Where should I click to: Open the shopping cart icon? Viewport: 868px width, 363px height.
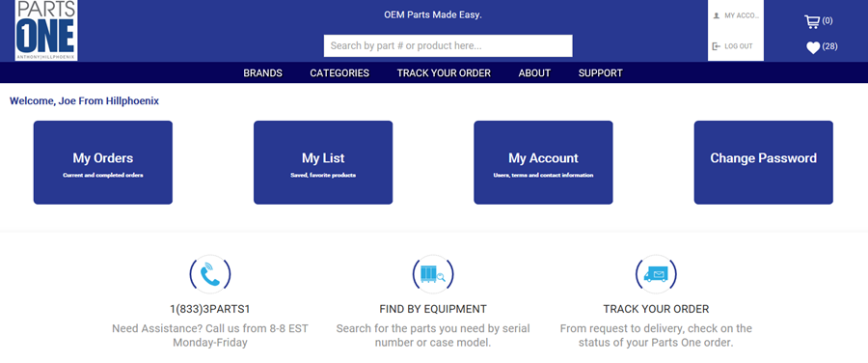pyautogui.click(x=811, y=21)
